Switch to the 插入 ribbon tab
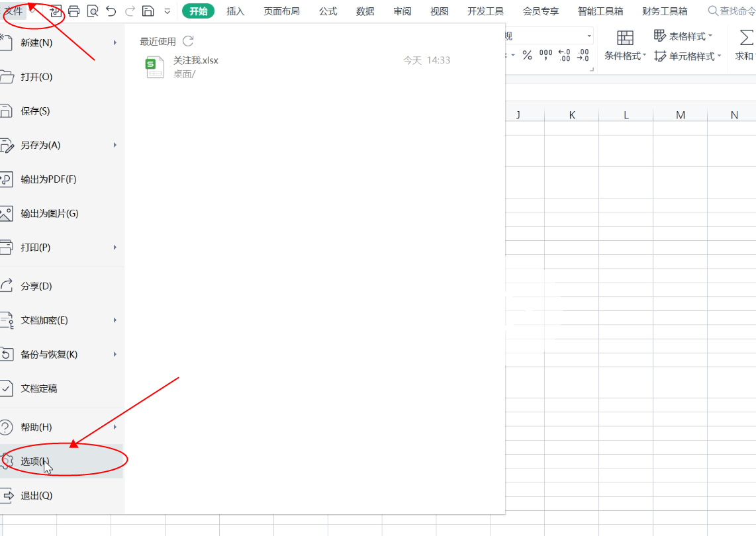 click(236, 11)
